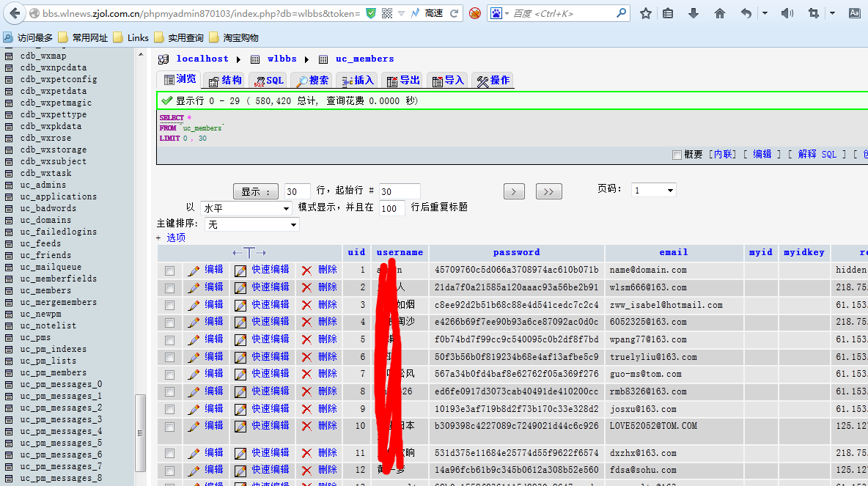Open the dropdown arrow next to undo icon
This screenshot has width=868, height=486.
[765, 13]
